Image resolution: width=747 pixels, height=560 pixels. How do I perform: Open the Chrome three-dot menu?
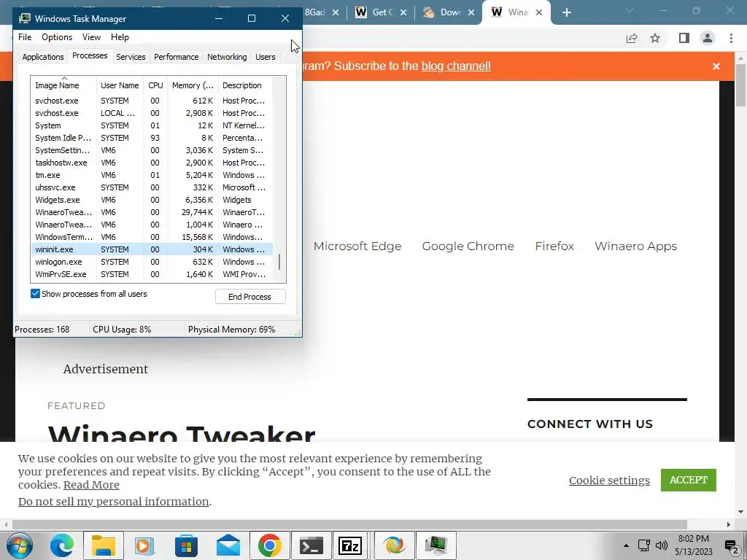click(731, 38)
